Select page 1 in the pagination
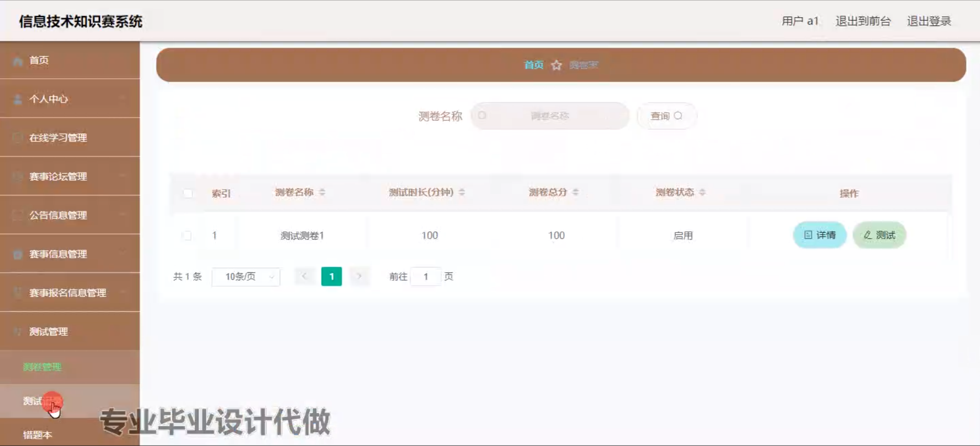The height and width of the screenshot is (446, 980). tap(332, 276)
